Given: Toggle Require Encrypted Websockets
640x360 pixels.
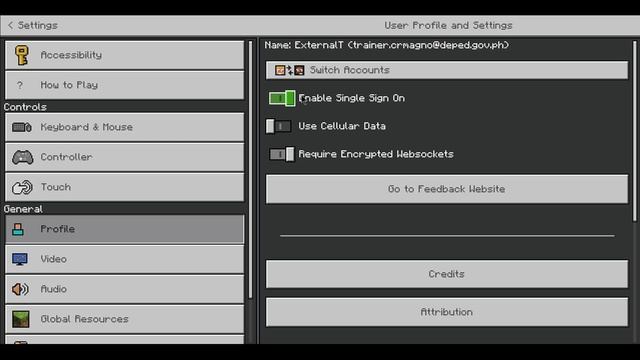Looking at the screenshot, I should click(x=281, y=154).
